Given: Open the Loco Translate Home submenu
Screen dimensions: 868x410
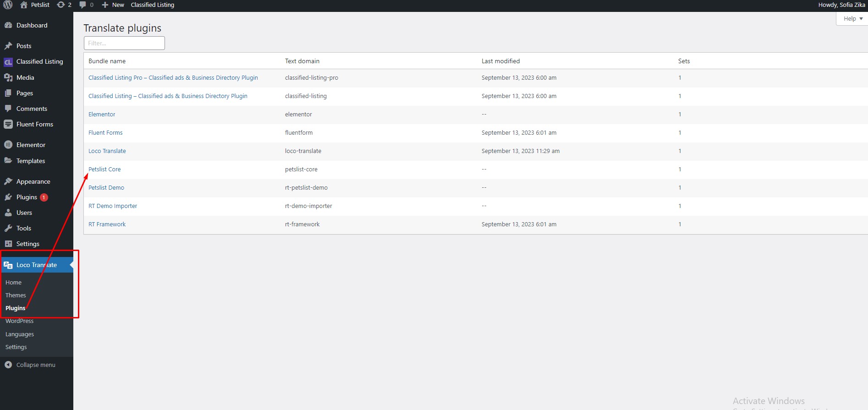Looking at the screenshot, I should pyautogui.click(x=13, y=282).
